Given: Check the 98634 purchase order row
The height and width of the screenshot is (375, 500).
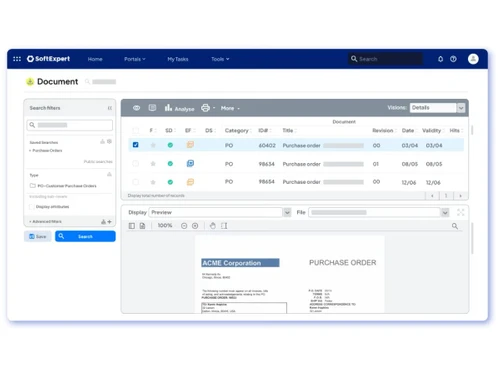Looking at the screenshot, I should coord(136,163).
